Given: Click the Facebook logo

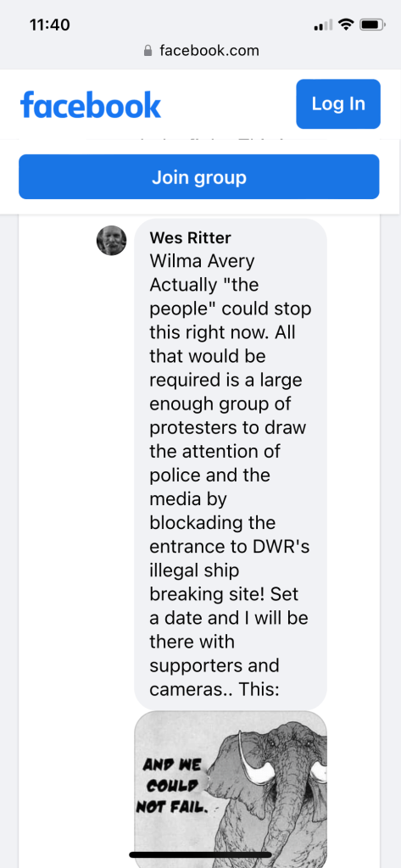Looking at the screenshot, I should [x=90, y=104].
